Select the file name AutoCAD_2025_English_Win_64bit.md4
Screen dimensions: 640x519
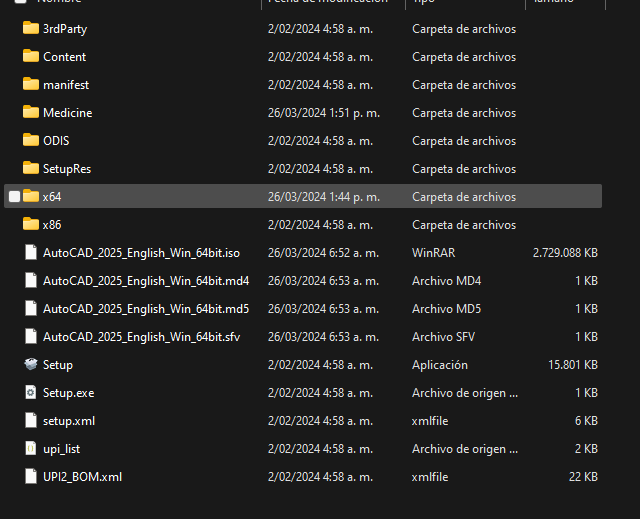click(x=146, y=281)
